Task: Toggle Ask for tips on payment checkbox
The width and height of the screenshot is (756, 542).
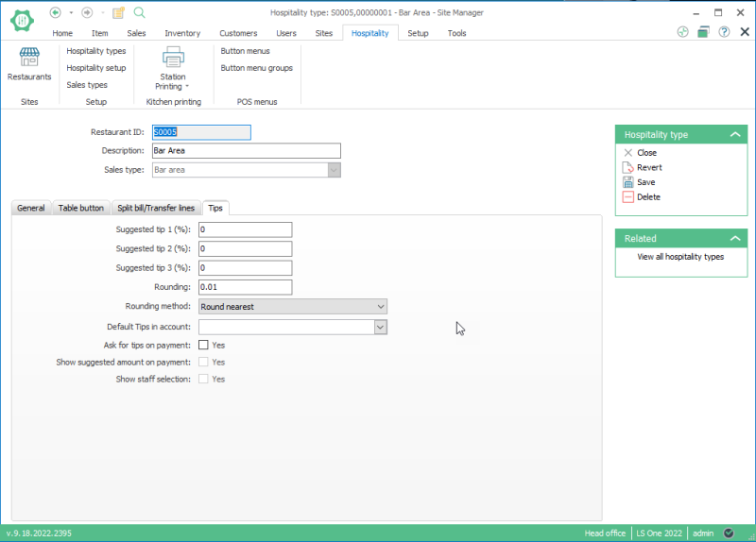Action: 203,345
